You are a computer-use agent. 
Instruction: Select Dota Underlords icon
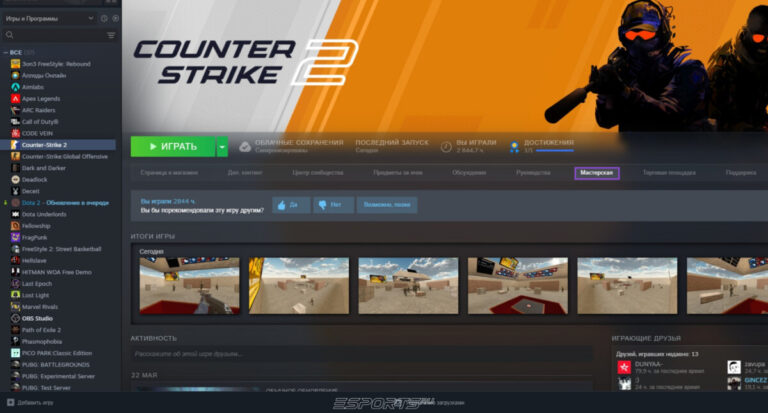tap(15, 214)
